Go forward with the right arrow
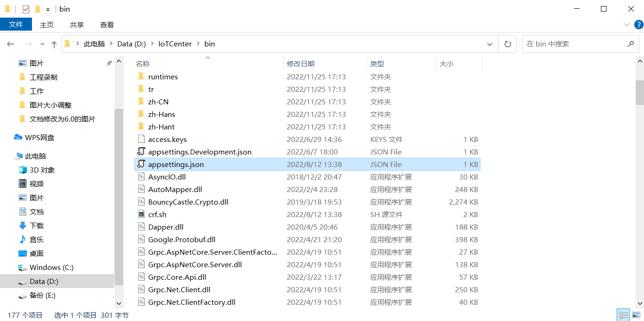 [28, 44]
